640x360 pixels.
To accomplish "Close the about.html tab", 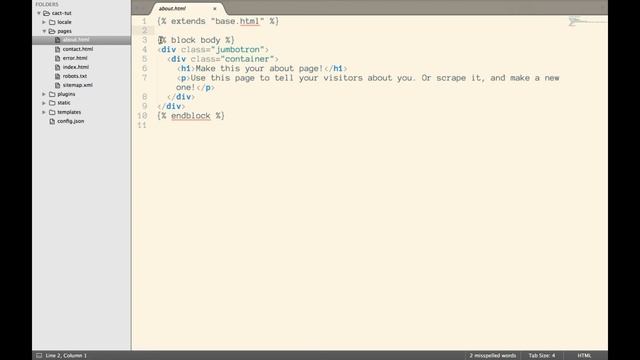I will click(x=215, y=9).
